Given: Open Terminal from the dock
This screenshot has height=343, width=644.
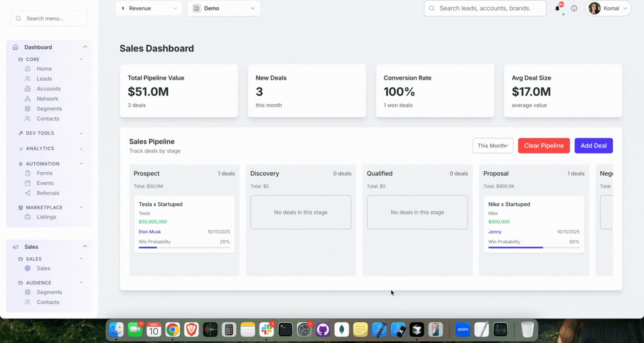Looking at the screenshot, I should [x=285, y=330].
